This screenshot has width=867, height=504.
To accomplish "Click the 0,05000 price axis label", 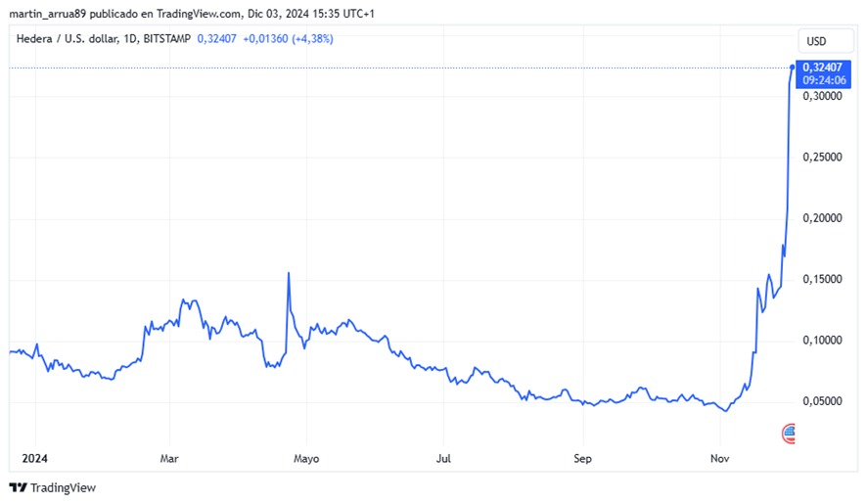I will pyautogui.click(x=823, y=401).
